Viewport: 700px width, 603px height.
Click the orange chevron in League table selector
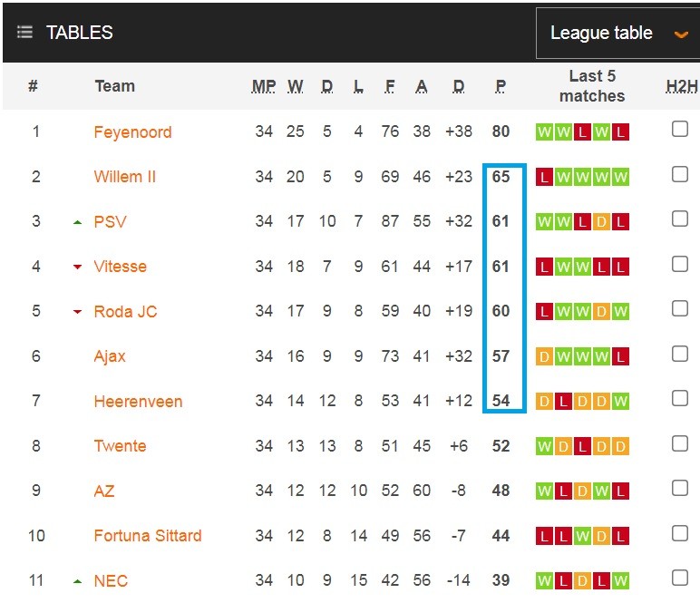coord(681,34)
